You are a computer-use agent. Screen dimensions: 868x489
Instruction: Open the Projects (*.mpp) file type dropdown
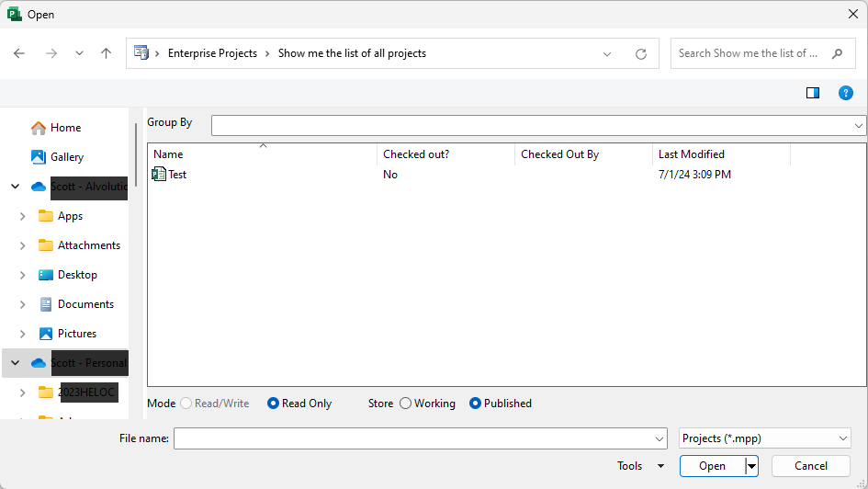[765, 438]
